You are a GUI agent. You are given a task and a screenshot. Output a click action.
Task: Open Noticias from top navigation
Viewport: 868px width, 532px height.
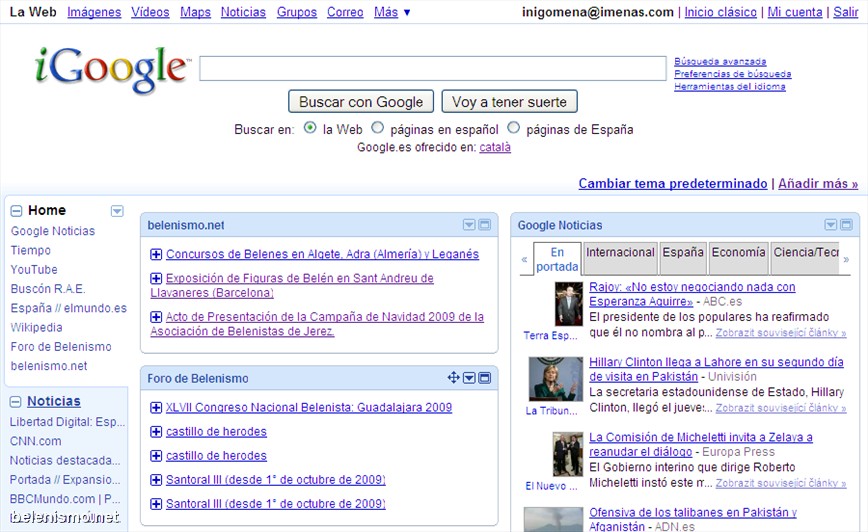(x=243, y=12)
